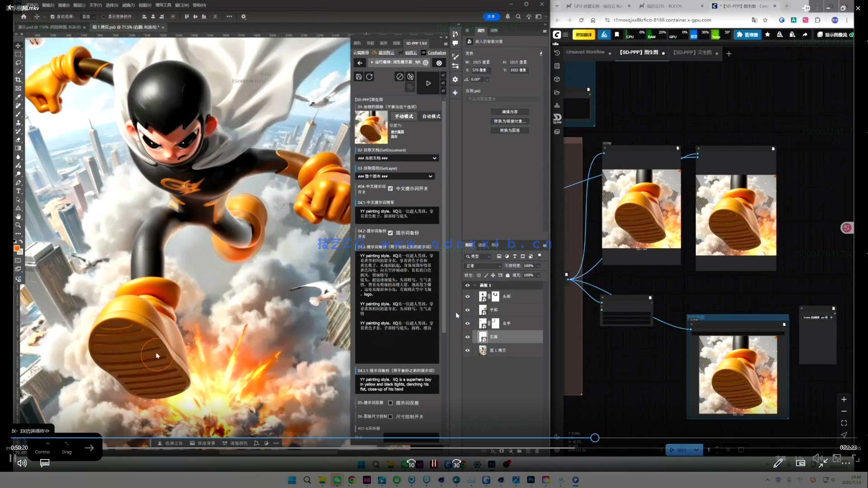Click the SD-PPP save workflow icon
This screenshot has width=868, height=488.
359,77
